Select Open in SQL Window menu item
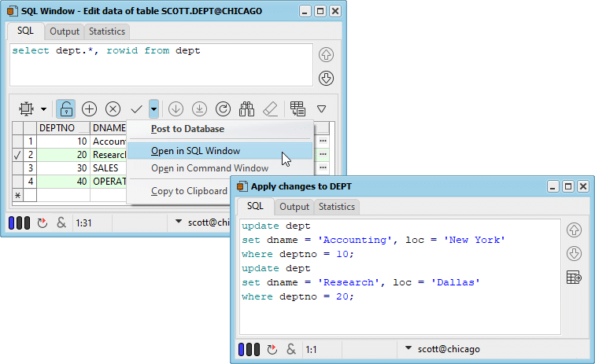The height and width of the screenshot is (364, 595). [196, 151]
